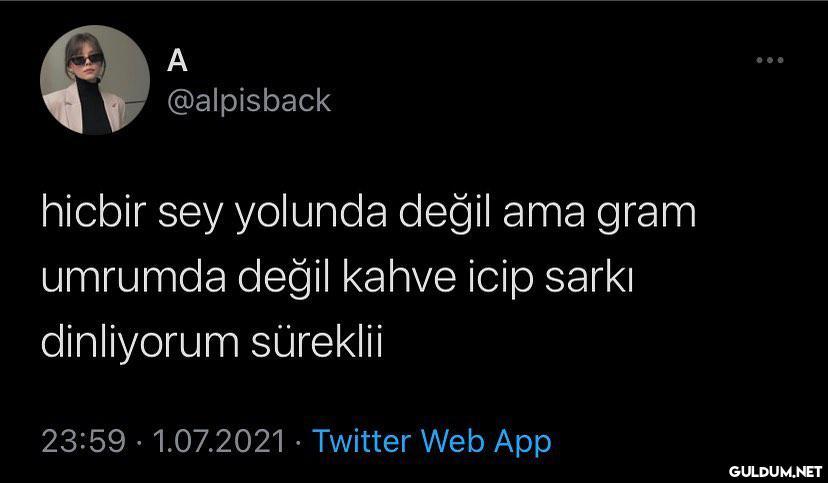Click the word "ama" in the first line
The width and height of the screenshot is (828, 483).
(x=544, y=215)
